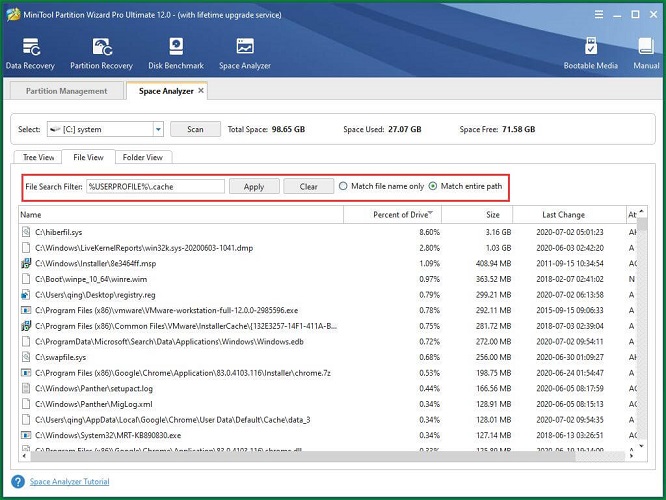The width and height of the screenshot is (666, 500).
Task: Click the scroll up arrow
Action: (641, 211)
